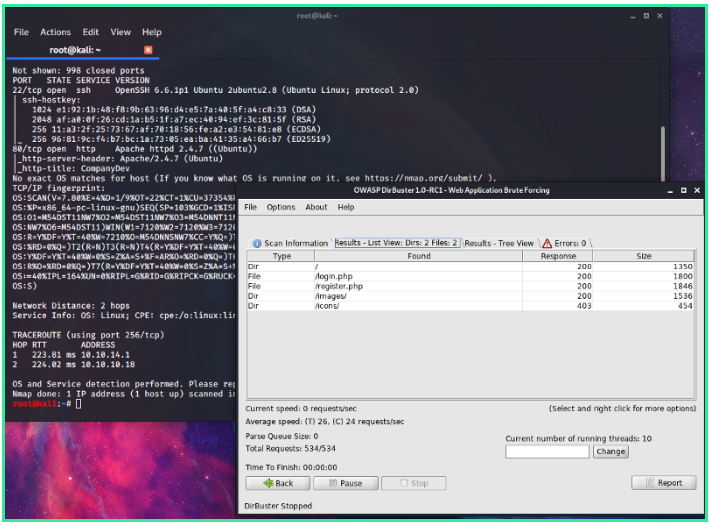Minimize the terminal window
Screen dimensions: 710x523
[x=633, y=16]
